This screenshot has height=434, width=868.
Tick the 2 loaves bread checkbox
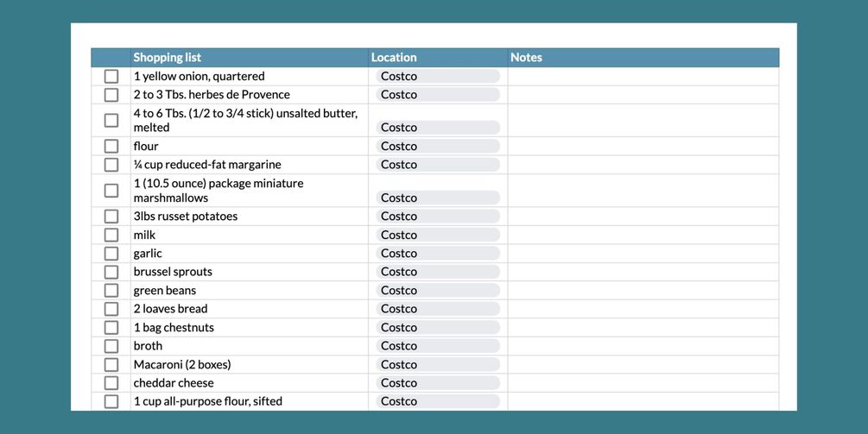(111, 309)
